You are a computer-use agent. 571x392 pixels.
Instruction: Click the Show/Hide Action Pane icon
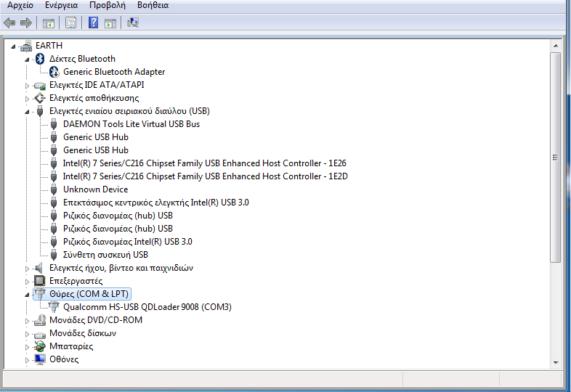point(110,23)
